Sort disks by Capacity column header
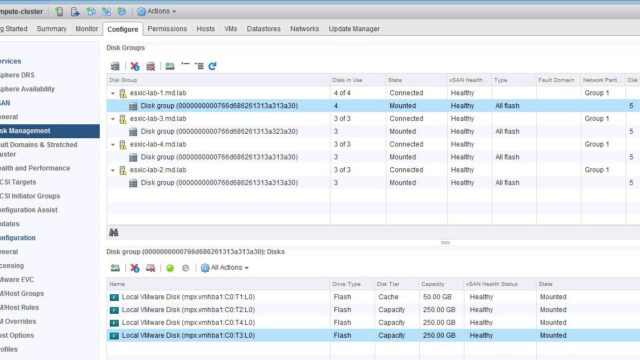The width and height of the screenshot is (640, 360). [x=441, y=284]
